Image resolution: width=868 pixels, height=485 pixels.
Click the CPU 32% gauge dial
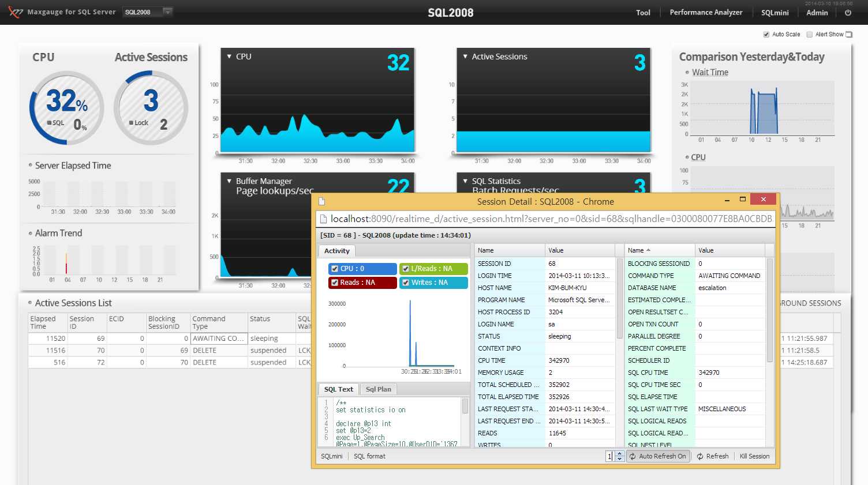(67, 108)
